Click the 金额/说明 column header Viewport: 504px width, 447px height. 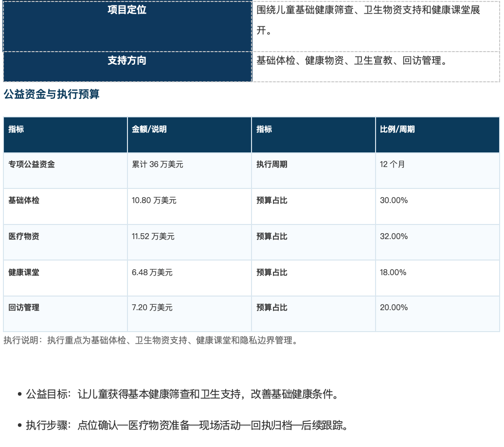[189, 135]
